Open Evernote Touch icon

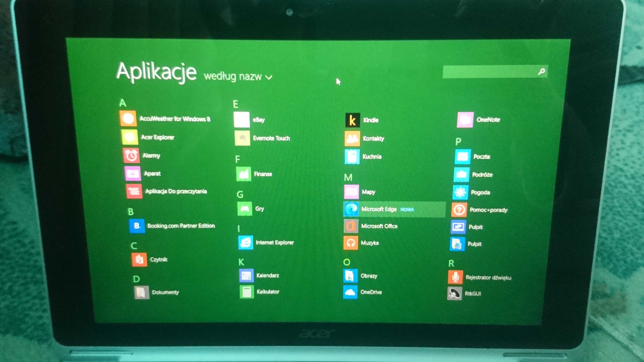pyautogui.click(x=243, y=138)
